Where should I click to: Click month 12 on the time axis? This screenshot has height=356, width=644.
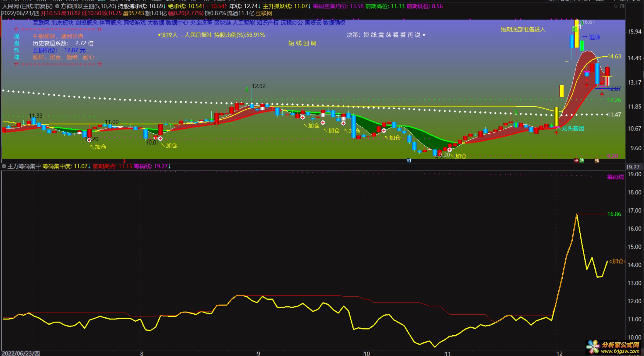(x=560, y=353)
